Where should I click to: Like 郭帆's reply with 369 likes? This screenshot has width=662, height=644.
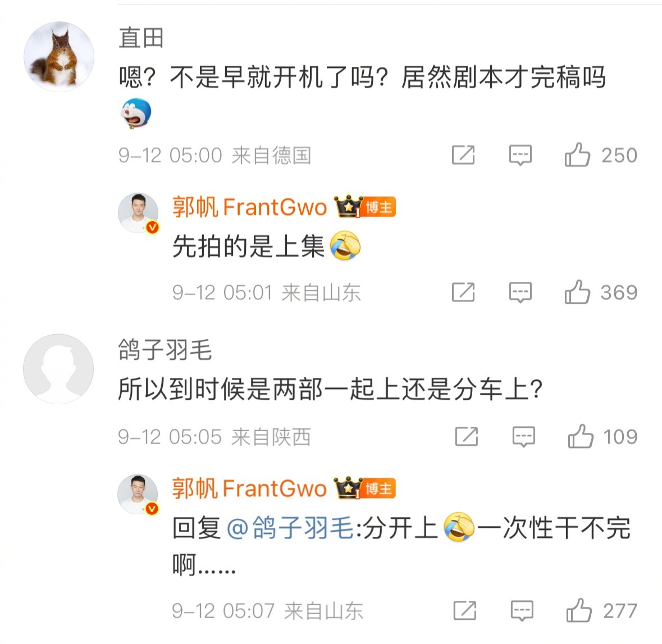577,292
